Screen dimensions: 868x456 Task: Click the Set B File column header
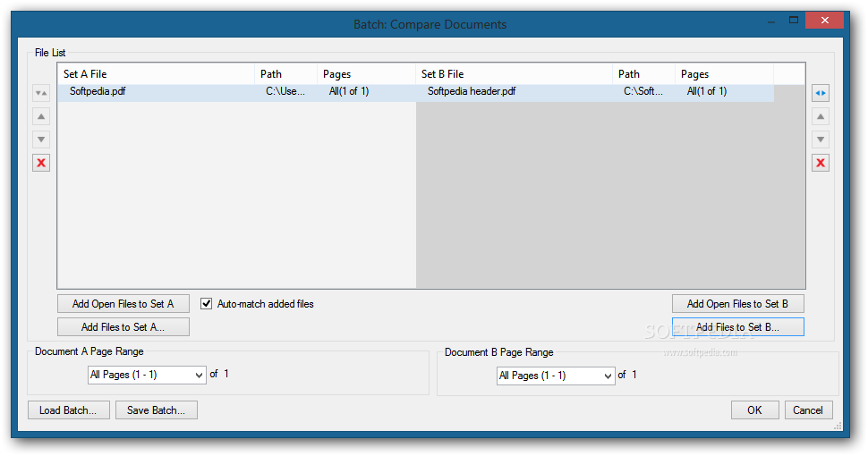coord(514,74)
